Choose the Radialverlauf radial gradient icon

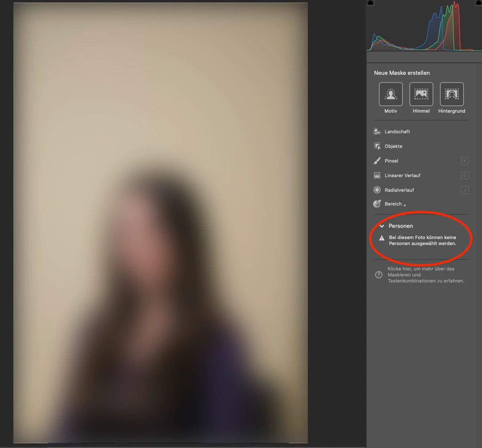click(x=377, y=190)
